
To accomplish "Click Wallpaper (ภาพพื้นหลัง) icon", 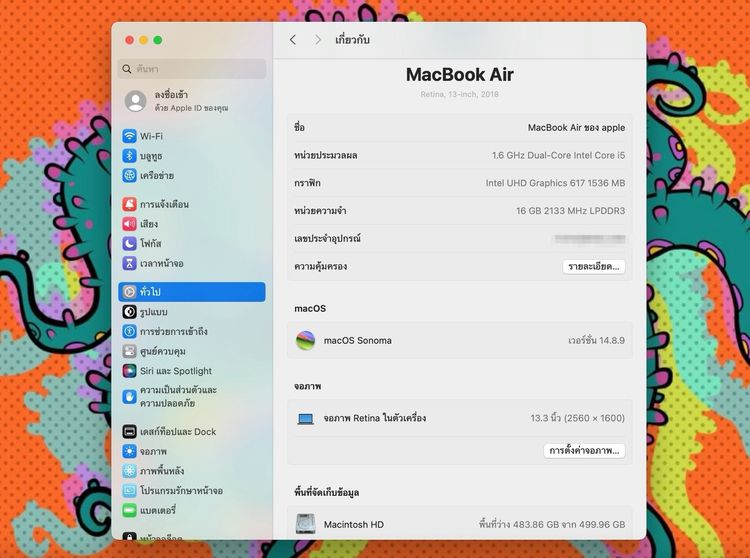I will (129, 471).
